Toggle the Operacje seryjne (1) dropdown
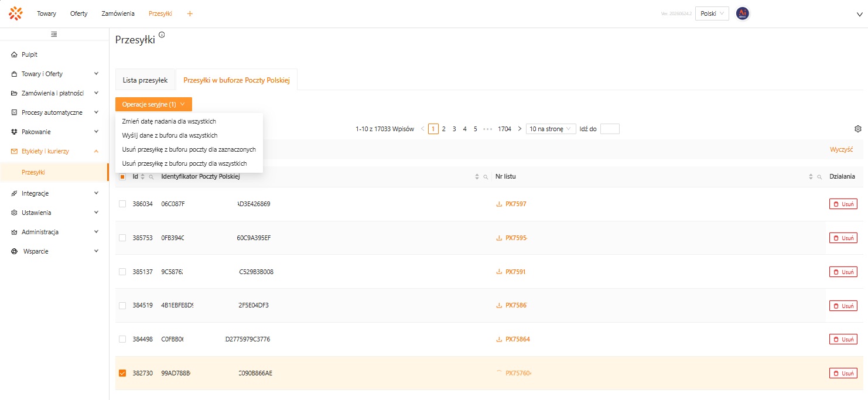868x400 pixels. click(x=153, y=104)
